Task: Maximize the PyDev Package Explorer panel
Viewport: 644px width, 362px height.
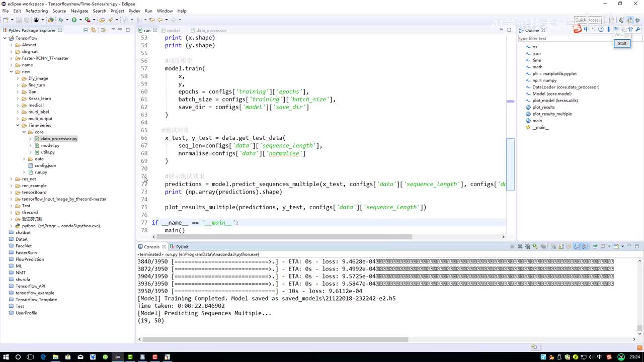Action: (128, 30)
